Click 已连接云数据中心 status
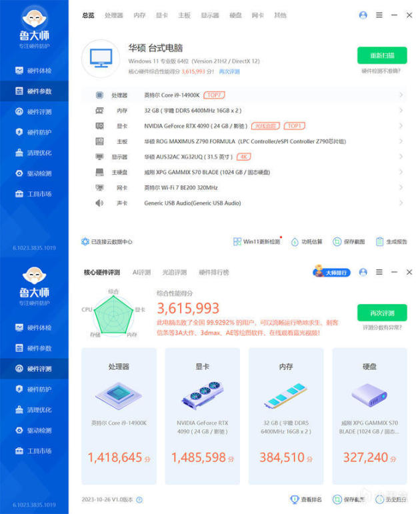 [x=107, y=241]
